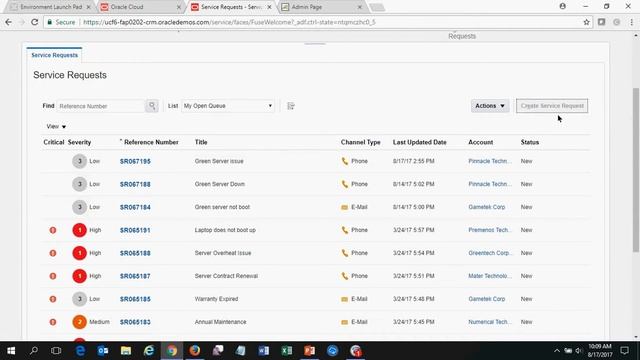Show hidden system tray icons
The width and height of the screenshot is (640, 360).
point(557,351)
